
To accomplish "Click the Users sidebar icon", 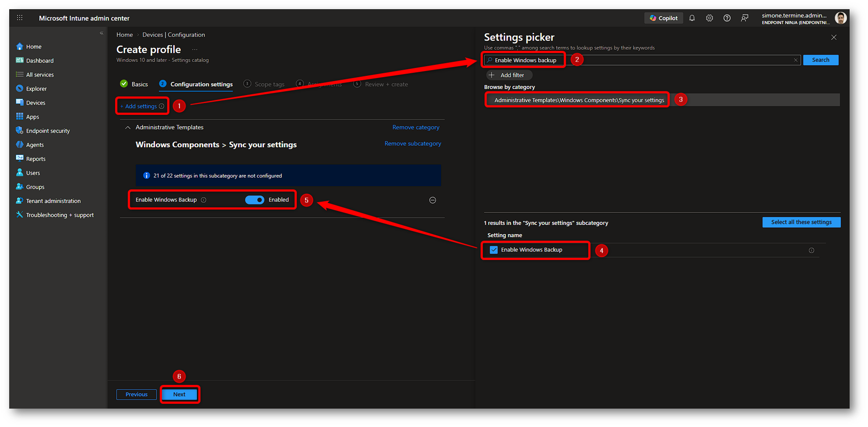I will point(20,173).
